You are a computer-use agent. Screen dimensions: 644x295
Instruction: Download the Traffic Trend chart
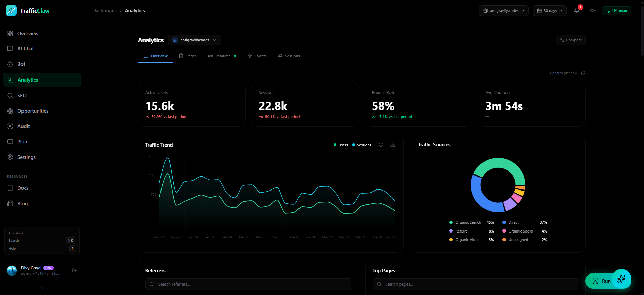pos(393,145)
